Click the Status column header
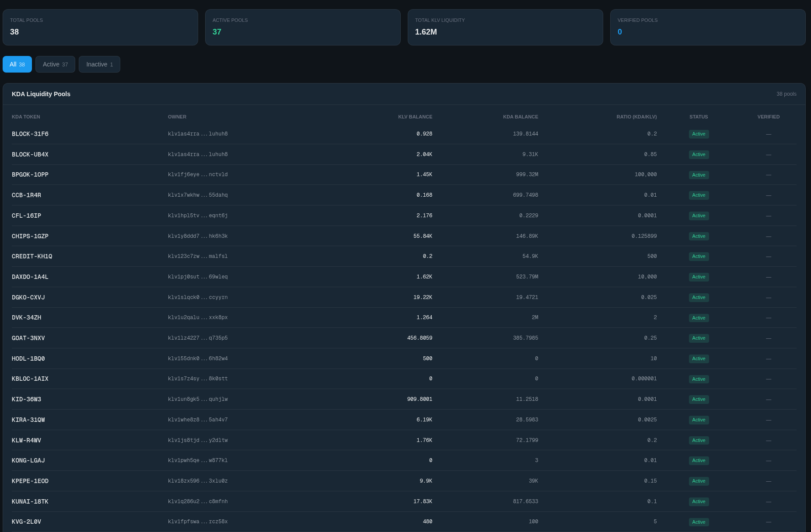The width and height of the screenshot is (811, 532). point(698,117)
